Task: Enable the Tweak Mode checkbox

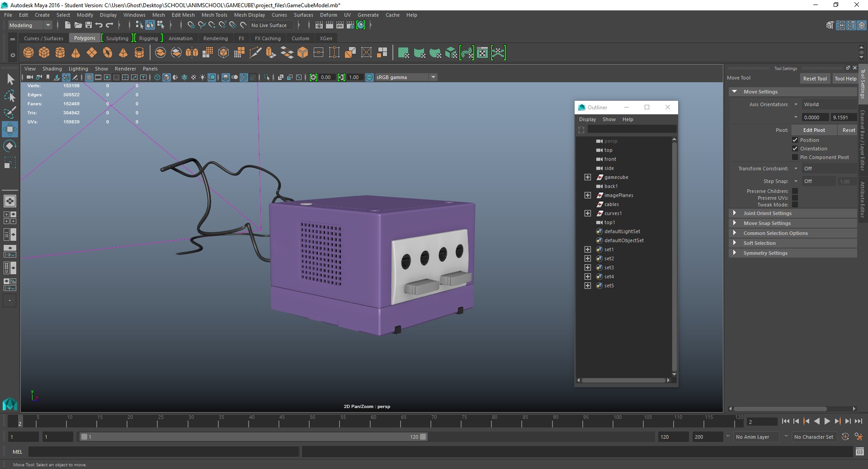Action: [795, 205]
